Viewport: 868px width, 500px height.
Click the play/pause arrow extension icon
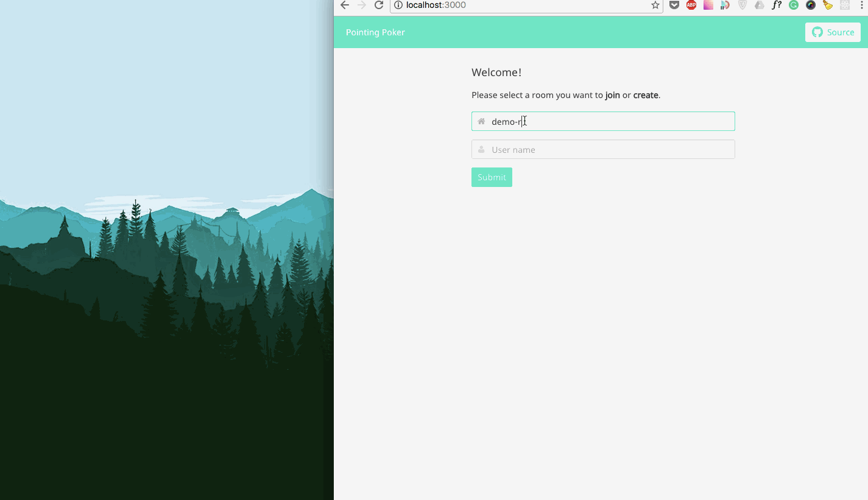[725, 5]
